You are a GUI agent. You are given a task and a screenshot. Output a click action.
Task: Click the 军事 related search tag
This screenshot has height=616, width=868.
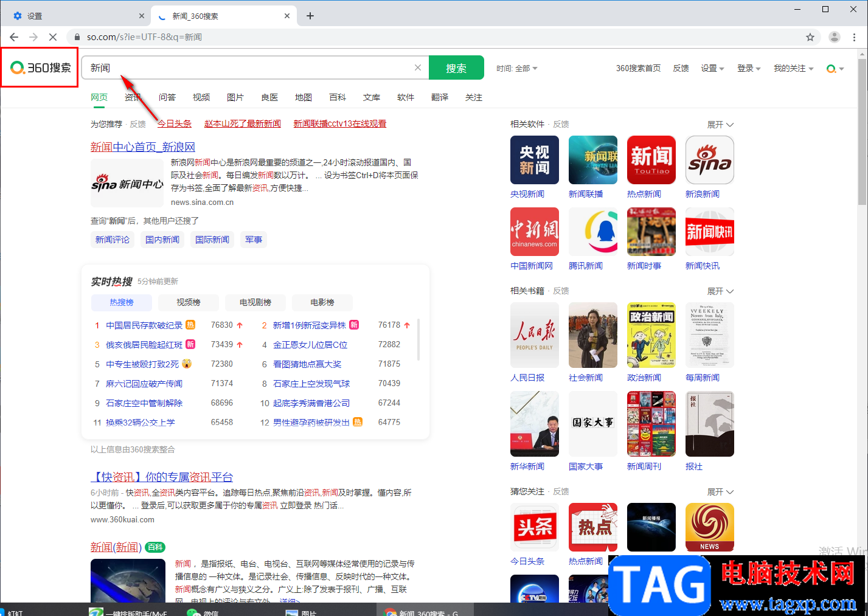pyautogui.click(x=254, y=240)
